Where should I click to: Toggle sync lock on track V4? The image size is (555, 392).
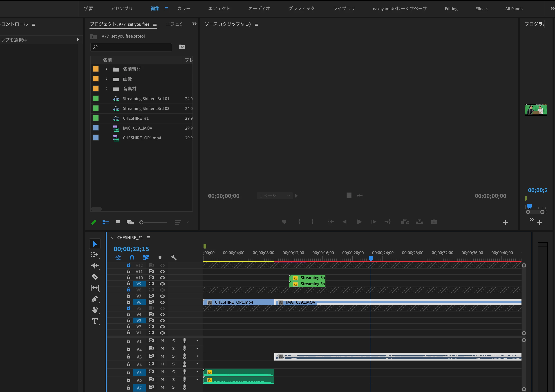[152, 314]
